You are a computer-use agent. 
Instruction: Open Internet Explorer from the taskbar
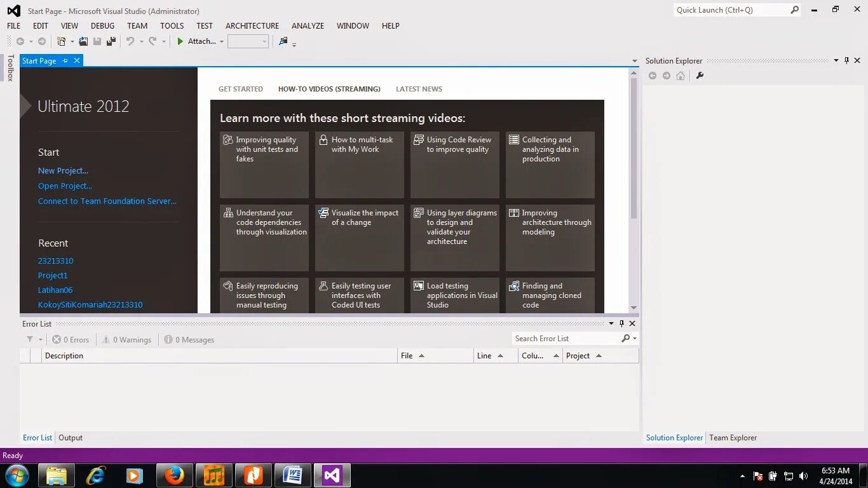(x=96, y=475)
